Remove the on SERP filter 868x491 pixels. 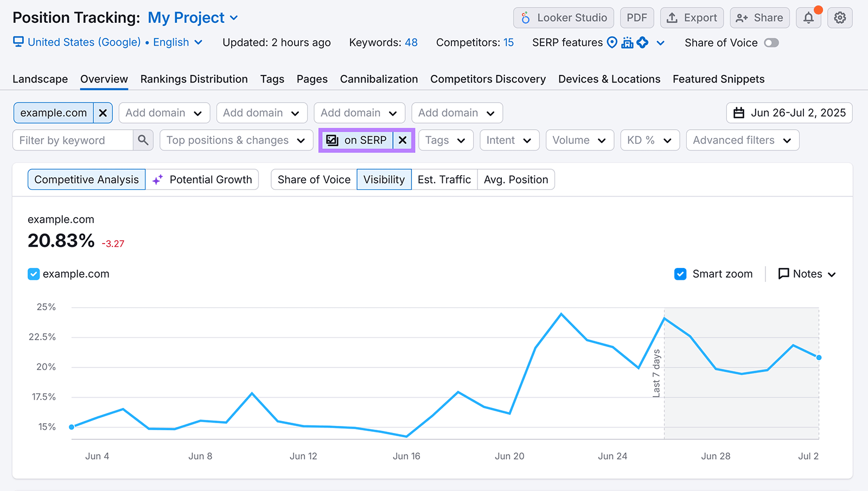[x=403, y=140]
